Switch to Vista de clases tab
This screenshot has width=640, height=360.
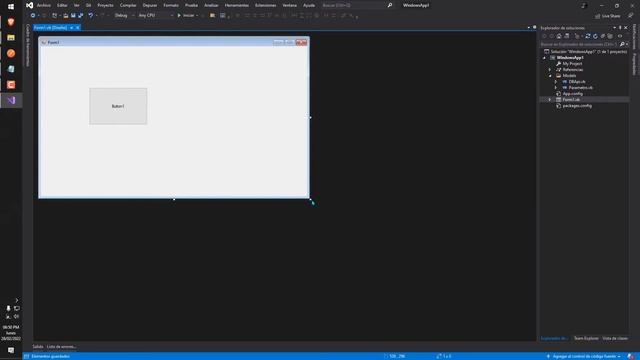coord(615,338)
